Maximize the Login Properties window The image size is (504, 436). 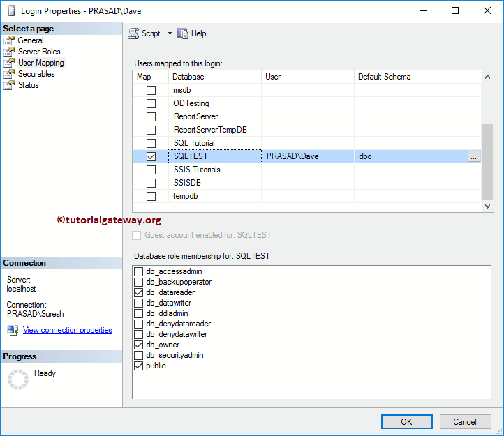click(455, 10)
